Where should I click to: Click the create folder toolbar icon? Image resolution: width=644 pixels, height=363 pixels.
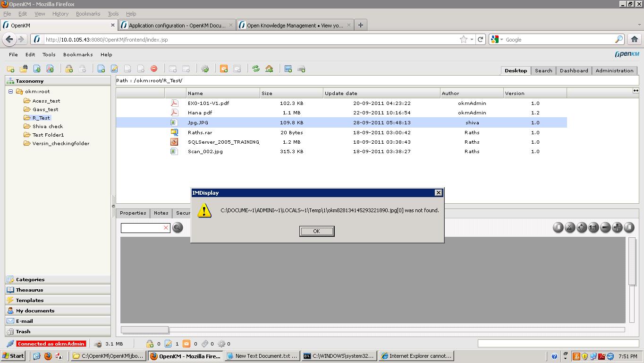tap(10, 69)
